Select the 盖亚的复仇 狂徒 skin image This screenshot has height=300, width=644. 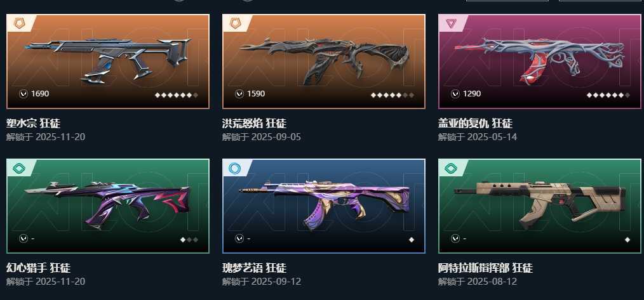[540, 62]
